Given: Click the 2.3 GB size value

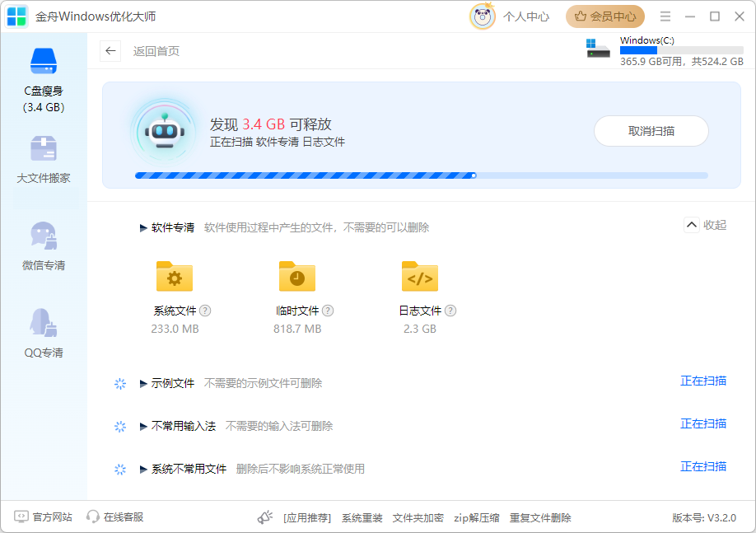Looking at the screenshot, I should [419, 329].
